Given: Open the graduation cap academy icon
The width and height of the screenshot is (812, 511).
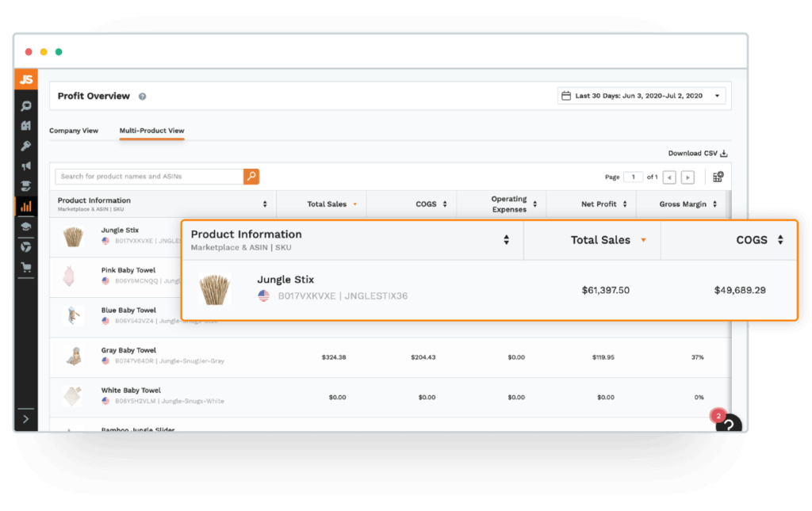Looking at the screenshot, I should 26,227.
